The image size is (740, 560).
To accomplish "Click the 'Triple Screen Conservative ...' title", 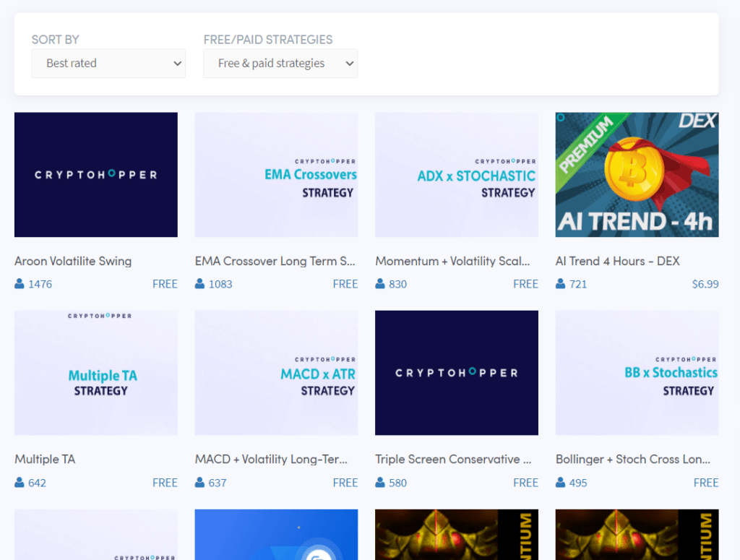I will pyautogui.click(x=453, y=459).
